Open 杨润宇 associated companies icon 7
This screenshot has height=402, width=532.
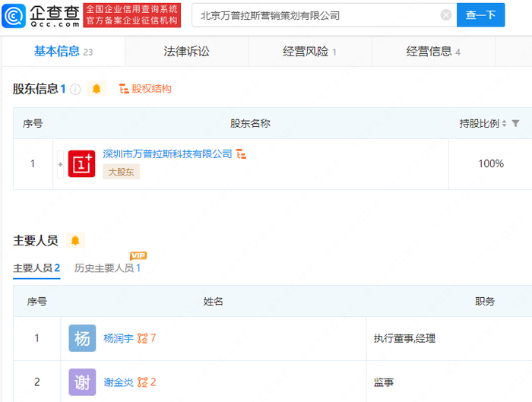[147, 338]
